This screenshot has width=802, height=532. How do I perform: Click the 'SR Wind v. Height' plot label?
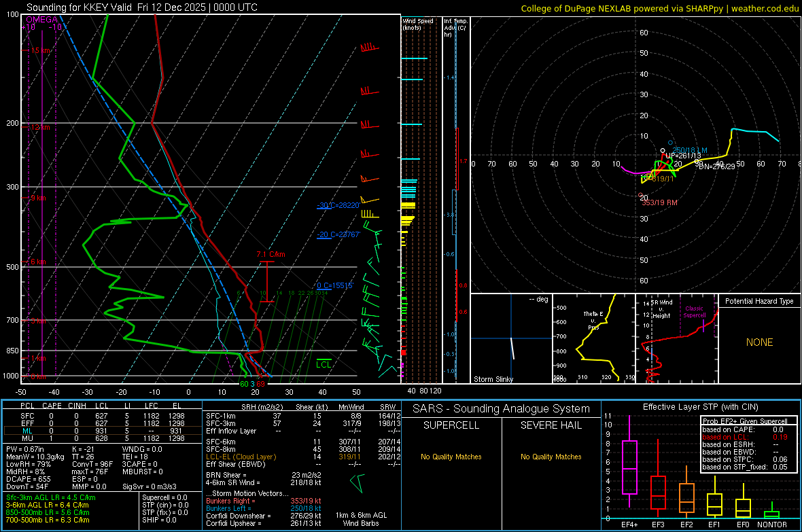coord(661,309)
